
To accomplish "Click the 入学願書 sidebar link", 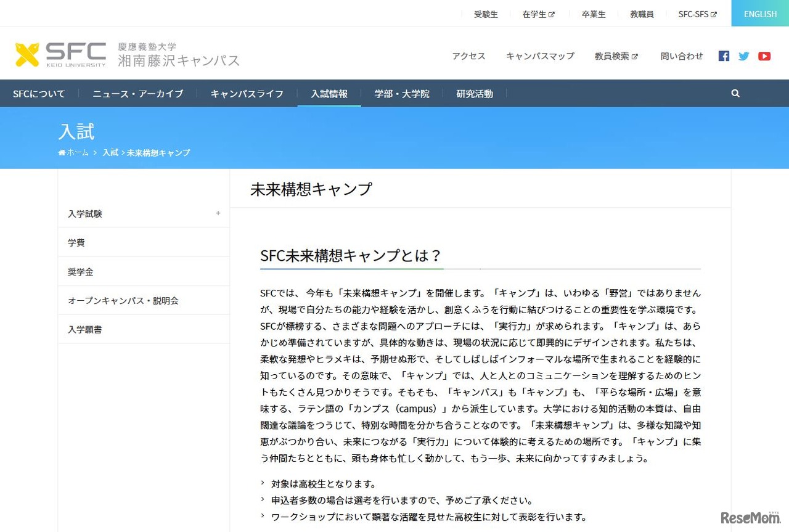I will click(x=84, y=329).
